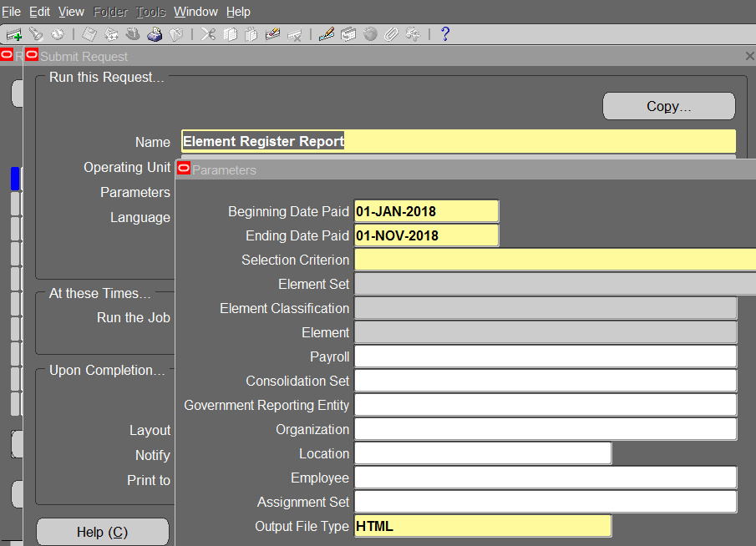Viewport: 756px width, 546px height.
Task: Click the Copy... button
Action: tap(669, 106)
